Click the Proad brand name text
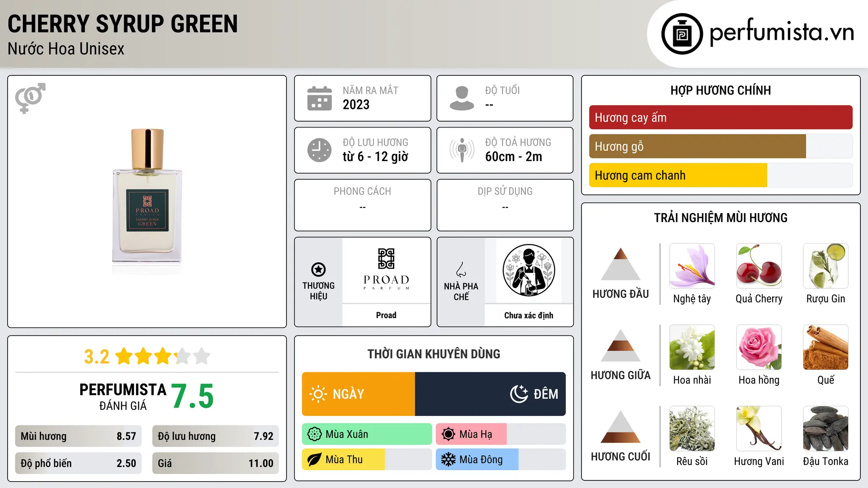This screenshot has width=868, height=488. click(x=386, y=315)
